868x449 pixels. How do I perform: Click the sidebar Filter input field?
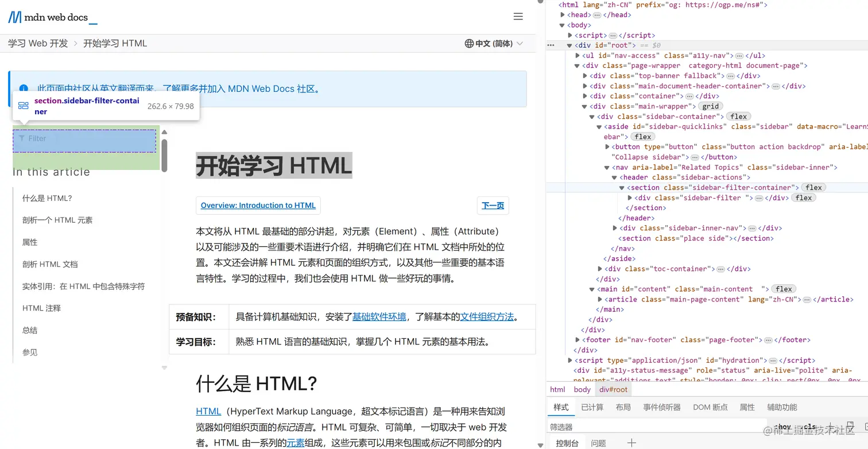point(84,141)
